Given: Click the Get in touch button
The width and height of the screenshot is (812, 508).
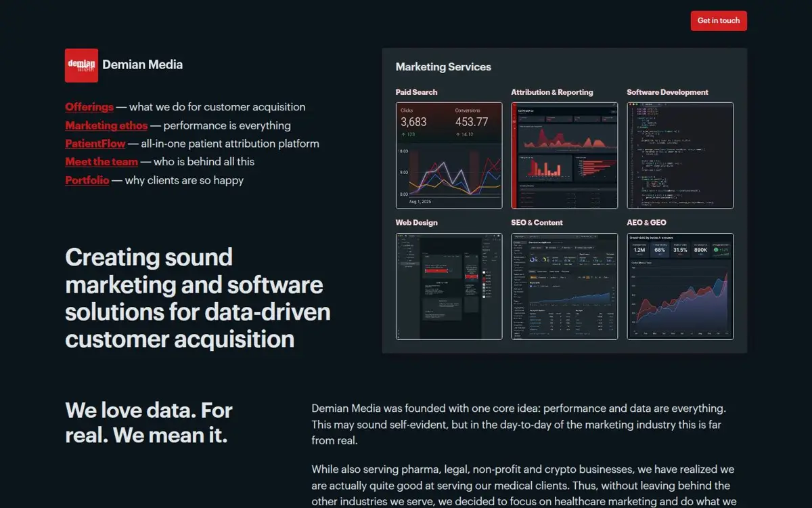Looking at the screenshot, I should tap(719, 20).
